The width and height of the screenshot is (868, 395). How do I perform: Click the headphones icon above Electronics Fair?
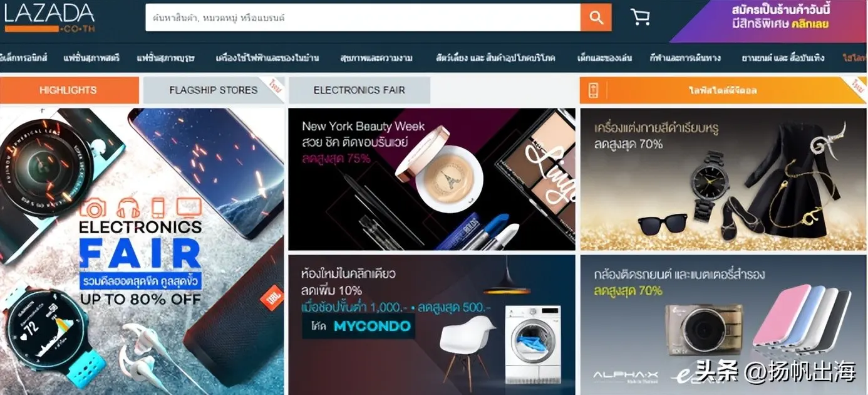click(x=129, y=208)
